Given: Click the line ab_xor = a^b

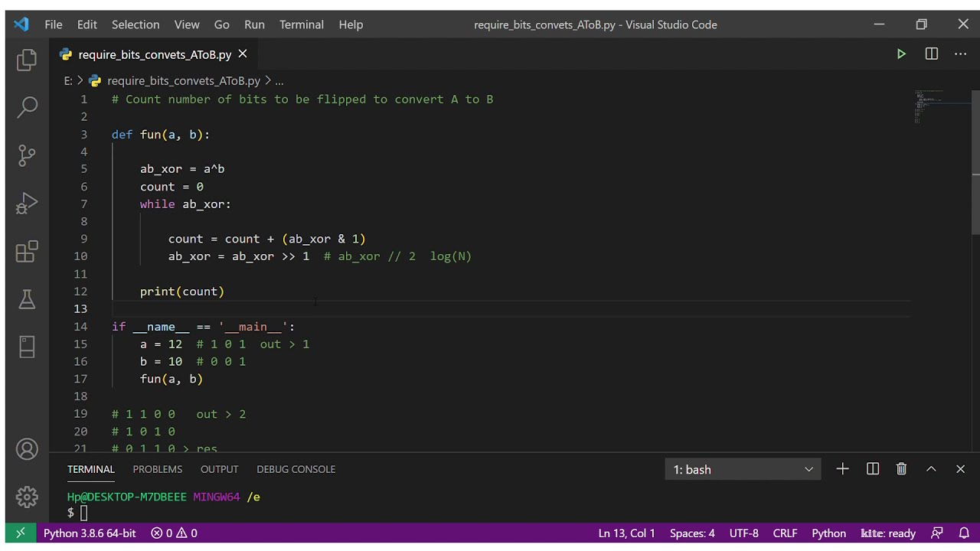Looking at the screenshot, I should [182, 169].
